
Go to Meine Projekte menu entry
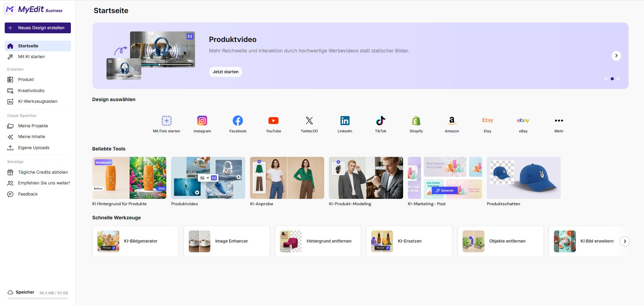click(38, 126)
